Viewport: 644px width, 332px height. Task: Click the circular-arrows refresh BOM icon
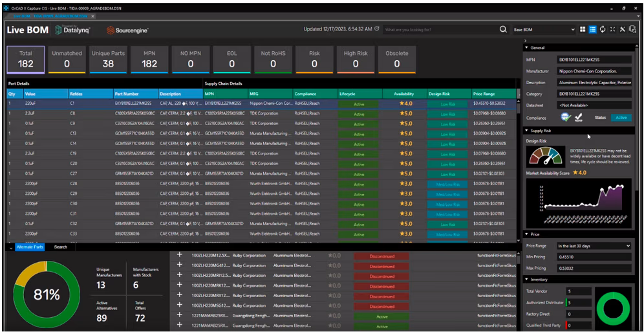click(603, 30)
